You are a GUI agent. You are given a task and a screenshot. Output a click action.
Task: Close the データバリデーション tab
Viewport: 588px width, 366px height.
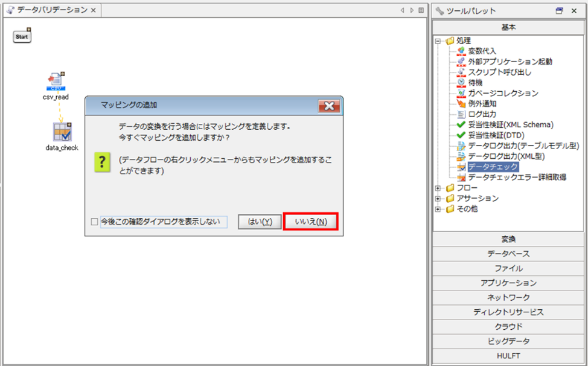point(94,10)
